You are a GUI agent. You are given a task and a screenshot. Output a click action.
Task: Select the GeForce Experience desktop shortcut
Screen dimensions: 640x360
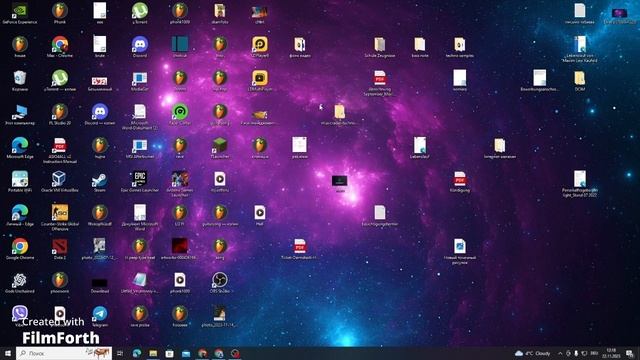point(20,13)
